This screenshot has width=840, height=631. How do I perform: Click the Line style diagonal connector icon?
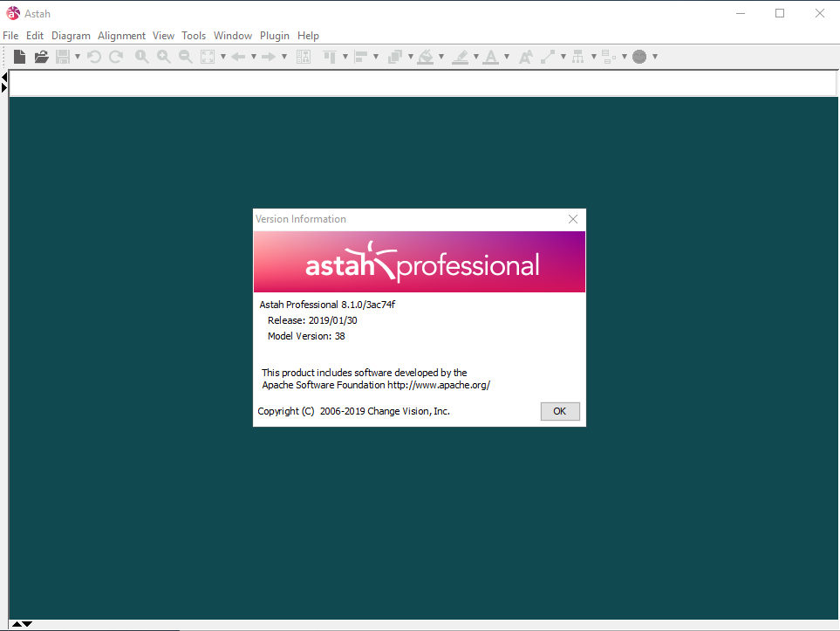[x=548, y=56]
